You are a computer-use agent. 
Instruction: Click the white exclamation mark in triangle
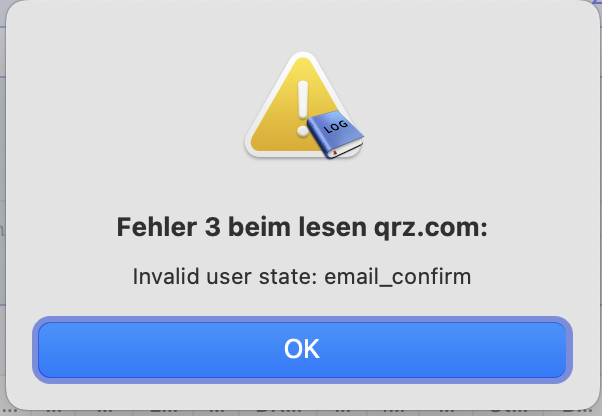click(303, 108)
